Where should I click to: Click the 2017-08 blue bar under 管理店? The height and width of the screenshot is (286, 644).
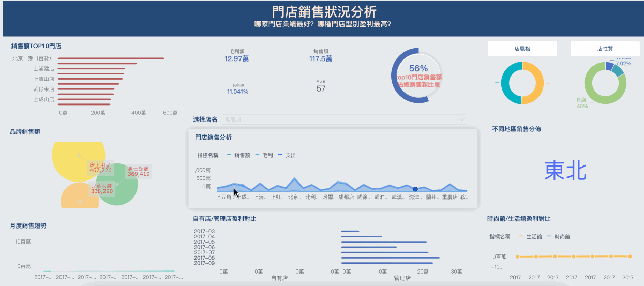[391, 258]
